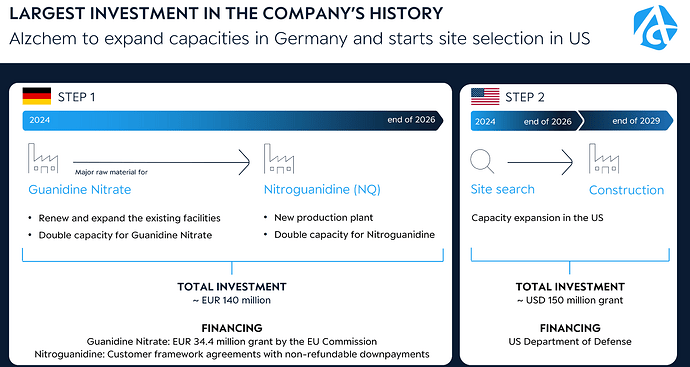Click the long arrow labeled Major raw material for
Viewport: 690px width, 367px height.
[161, 162]
